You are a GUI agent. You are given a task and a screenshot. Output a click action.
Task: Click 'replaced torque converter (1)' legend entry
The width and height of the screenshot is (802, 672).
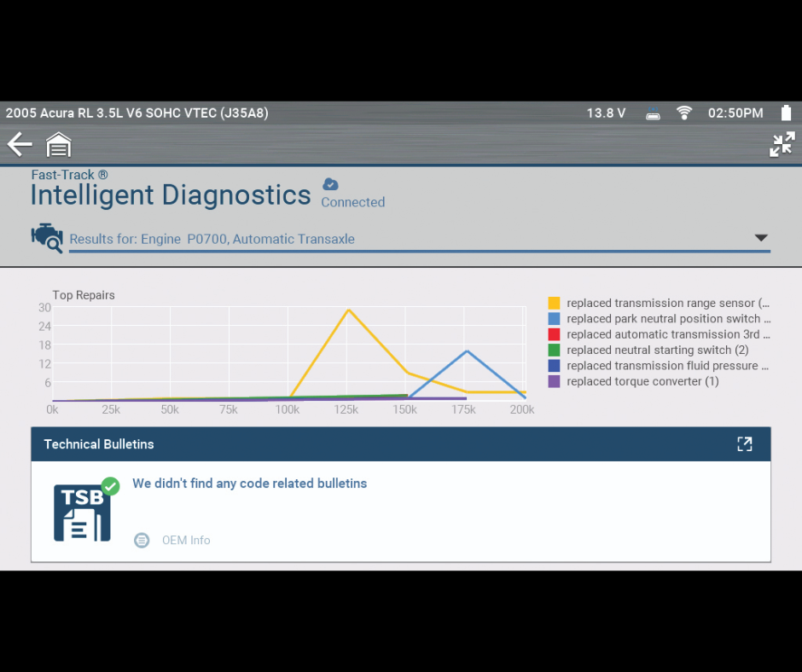point(642,381)
